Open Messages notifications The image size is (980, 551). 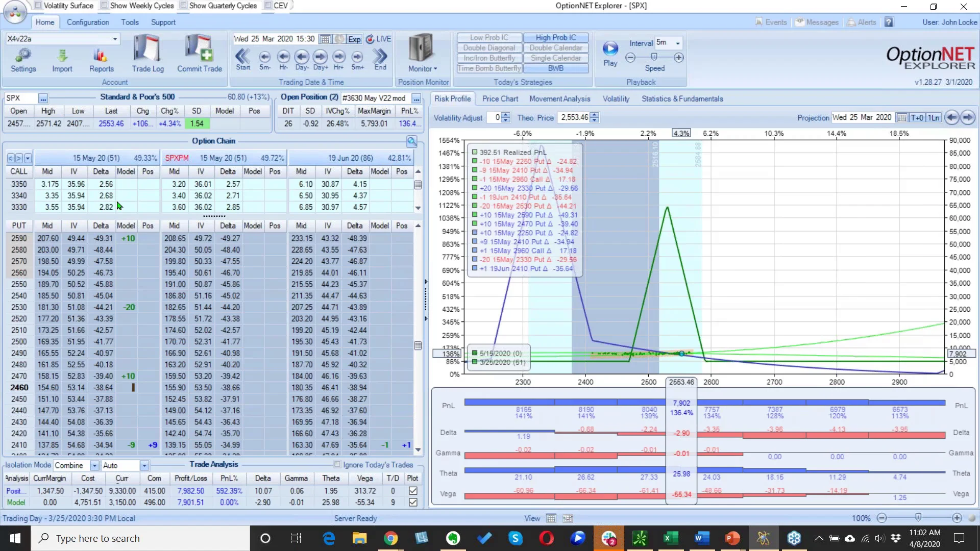[x=817, y=22]
